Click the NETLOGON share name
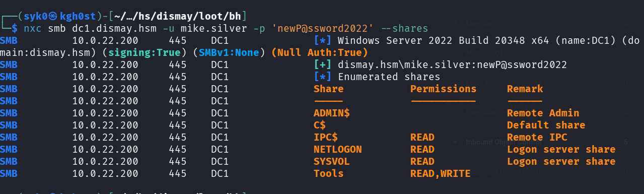This screenshot has height=194, width=644. click(338, 150)
